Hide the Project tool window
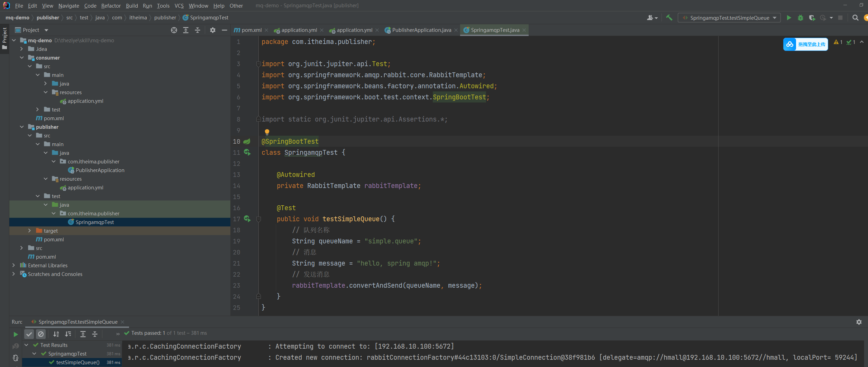 coord(224,30)
